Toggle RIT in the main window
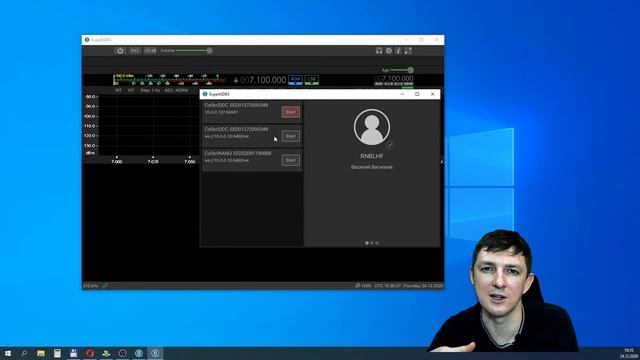Image resolution: width=640 pixels, height=360 pixels. tap(118, 90)
